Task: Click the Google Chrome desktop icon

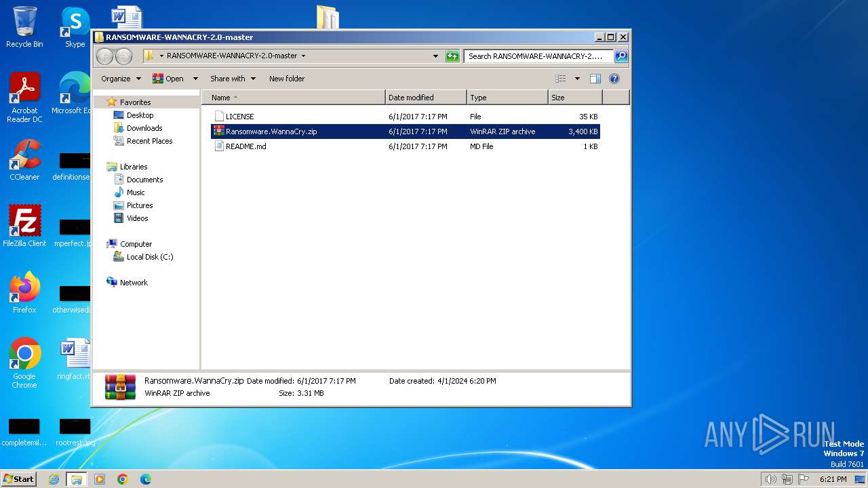Action: [24, 363]
